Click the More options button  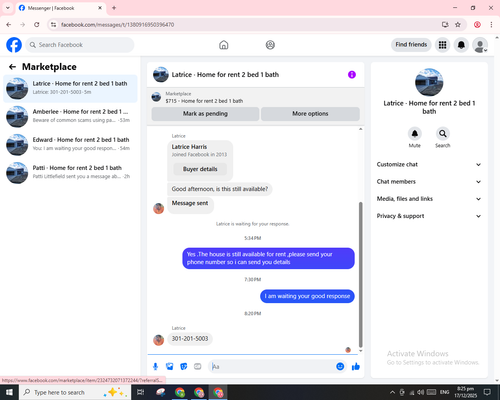[x=310, y=114]
